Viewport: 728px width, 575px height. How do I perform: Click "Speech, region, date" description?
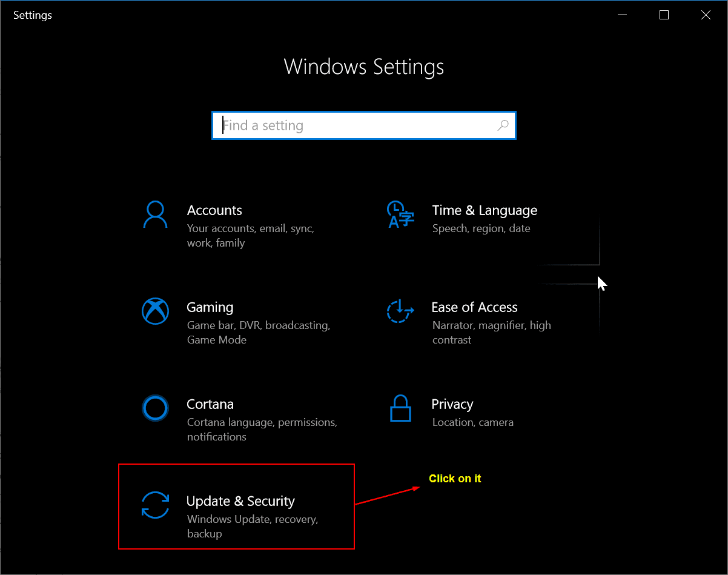[x=481, y=228]
